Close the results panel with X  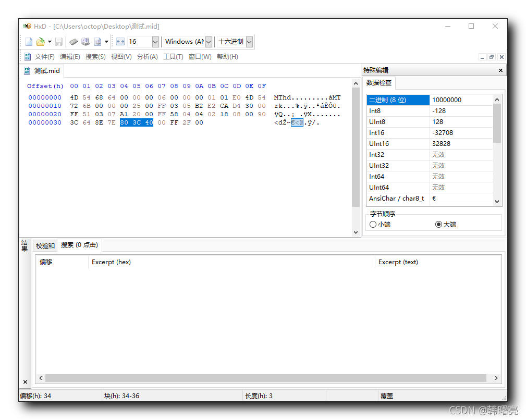[x=25, y=382]
